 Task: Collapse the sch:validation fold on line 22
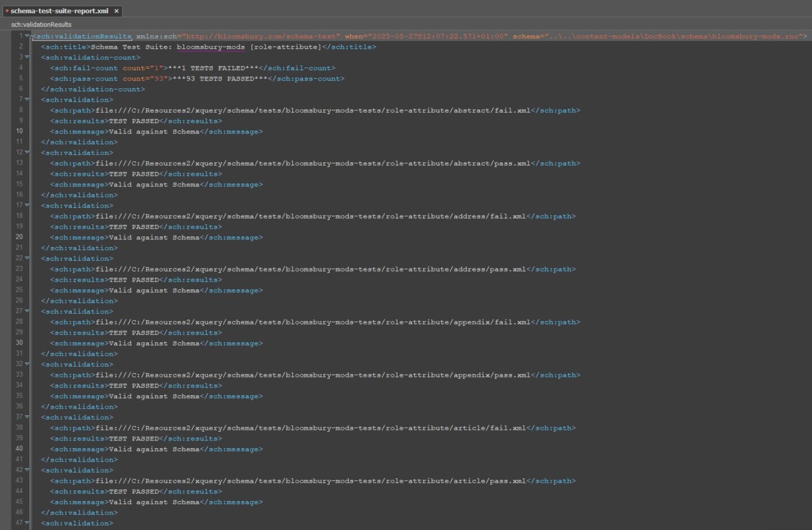click(27, 258)
